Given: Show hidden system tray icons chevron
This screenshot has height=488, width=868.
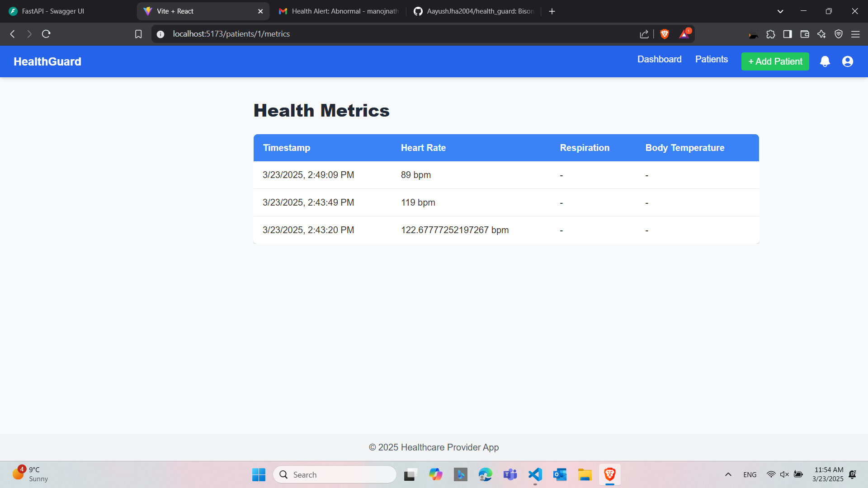Looking at the screenshot, I should [728, 474].
